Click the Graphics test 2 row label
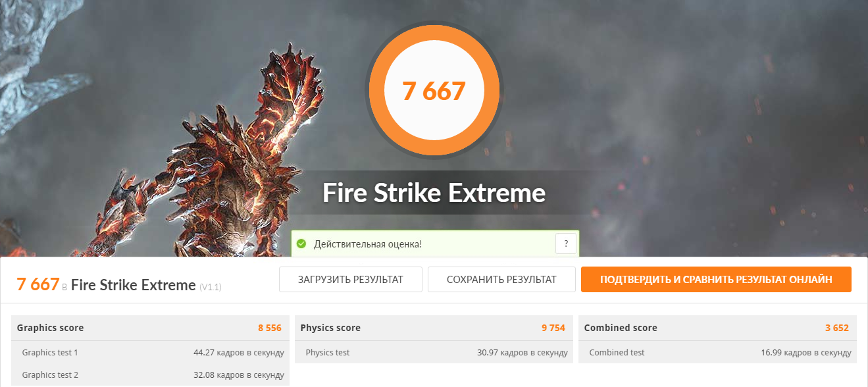Screen dimensions: 868x387 50,375
